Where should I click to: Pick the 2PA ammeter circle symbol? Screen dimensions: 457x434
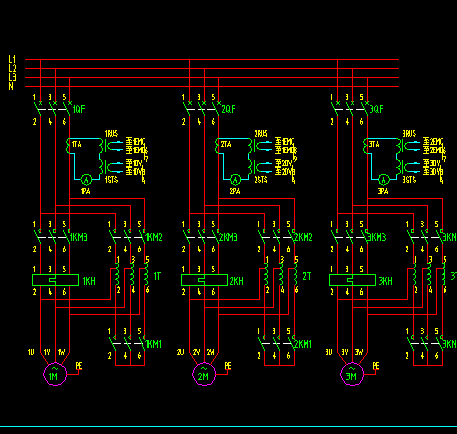pos(235,180)
